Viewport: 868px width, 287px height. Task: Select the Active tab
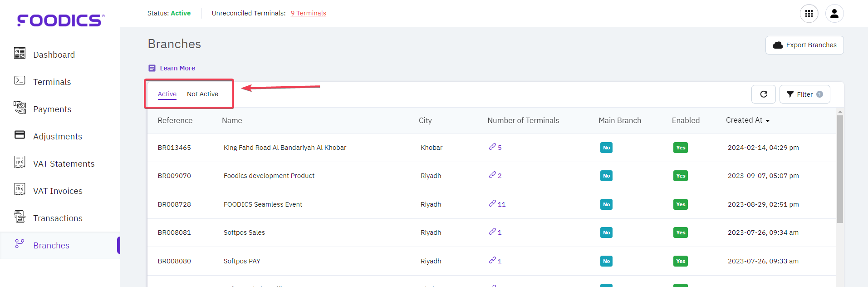click(x=167, y=94)
